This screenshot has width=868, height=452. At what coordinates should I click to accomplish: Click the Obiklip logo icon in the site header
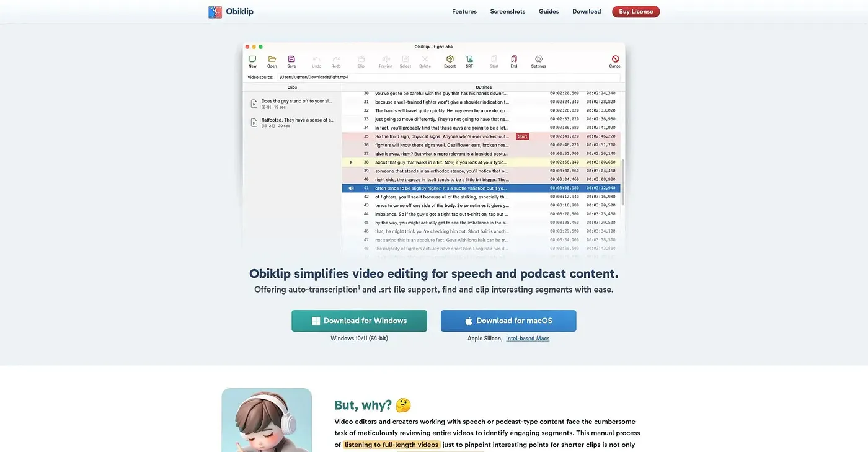click(215, 12)
